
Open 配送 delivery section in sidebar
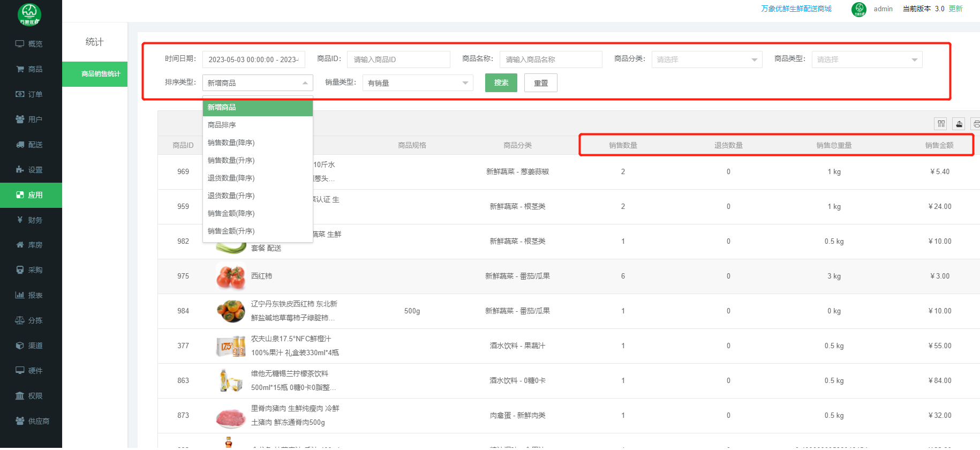click(x=30, y=145)
